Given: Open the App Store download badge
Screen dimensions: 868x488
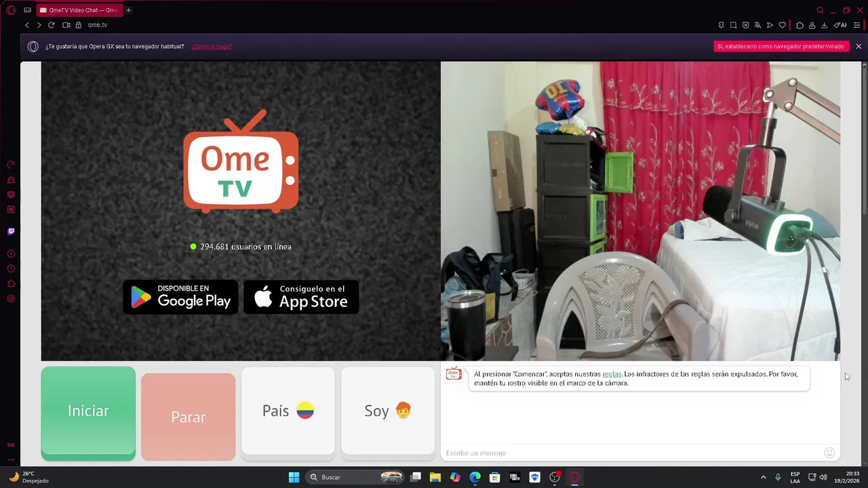Looking at the screenshot, I should pos(301,297).
